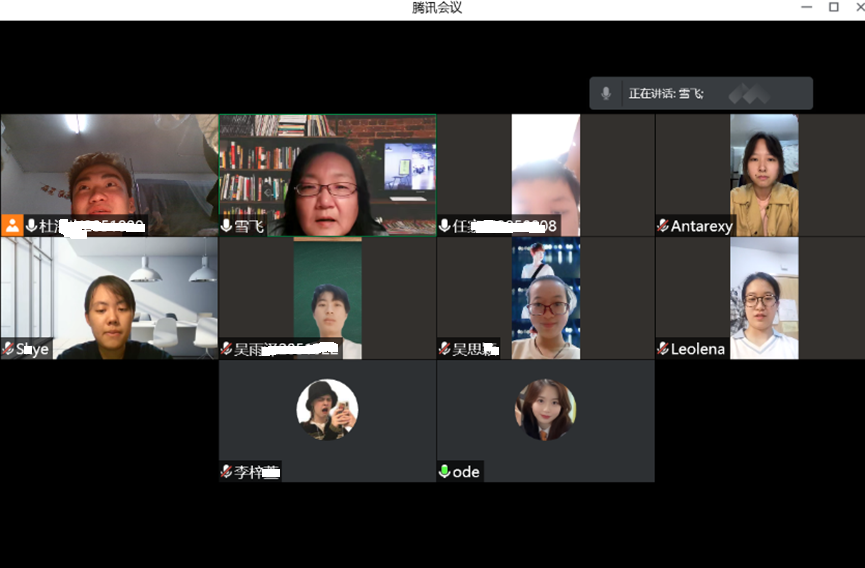This screenshot has width=865, height=568.
Task: Click the muted microphone icon beside Leolena
Action: click(x=663, y=348)
